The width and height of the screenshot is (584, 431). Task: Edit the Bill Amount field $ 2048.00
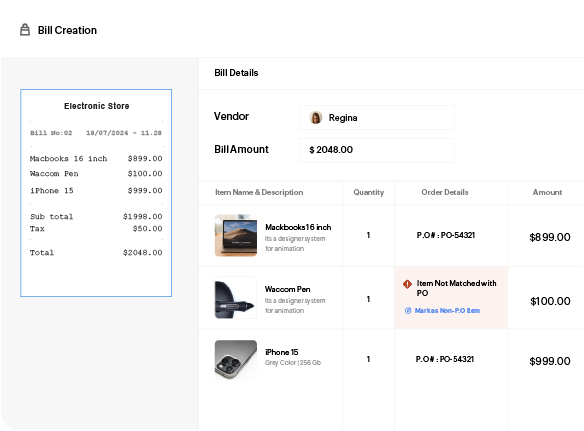point(377,150)
